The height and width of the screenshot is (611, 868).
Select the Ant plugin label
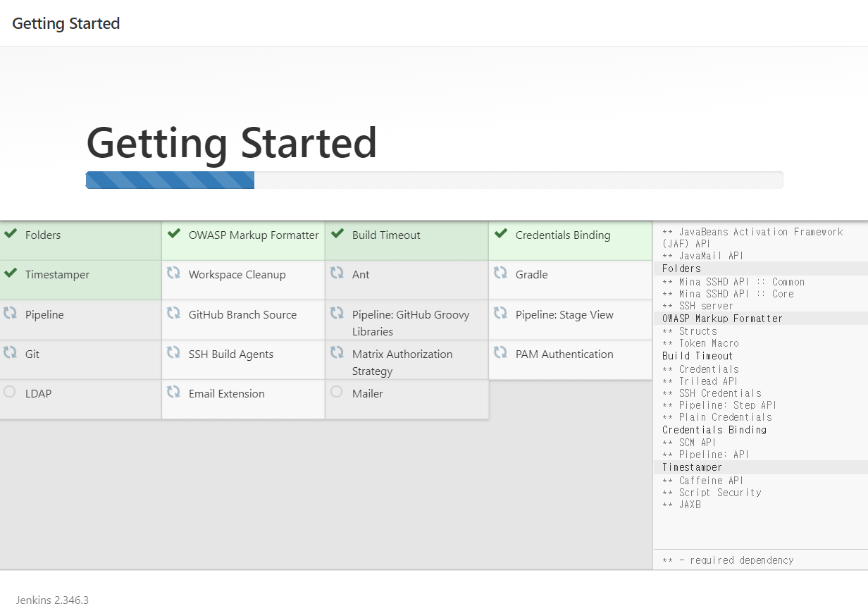click(361, 275)
